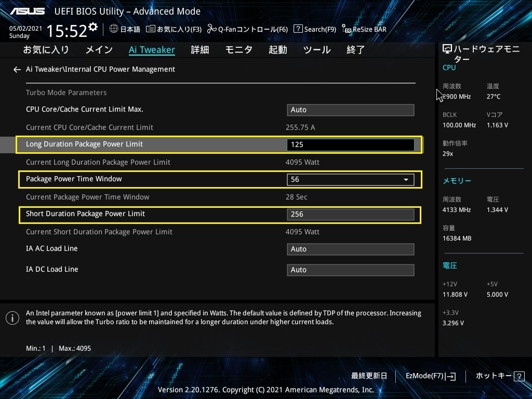
Task: Click 最終更新日 button
Action: point(369,376)
